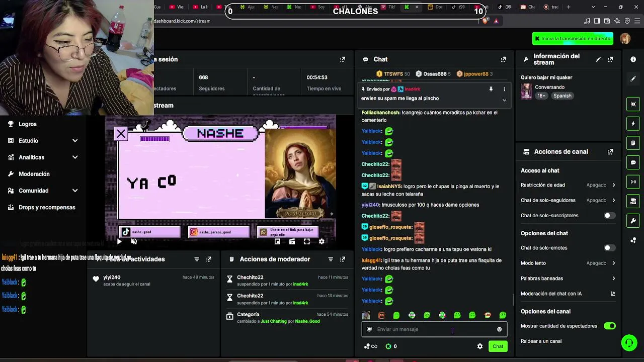Screen dimensions: 644x362
Task: Pop out the Chat panel
Action: coord(503,59)
